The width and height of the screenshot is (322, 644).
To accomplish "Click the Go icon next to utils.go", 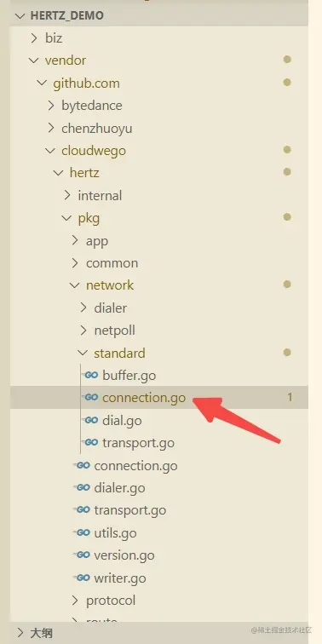I will pyautogui.click(x=83, y=532).
